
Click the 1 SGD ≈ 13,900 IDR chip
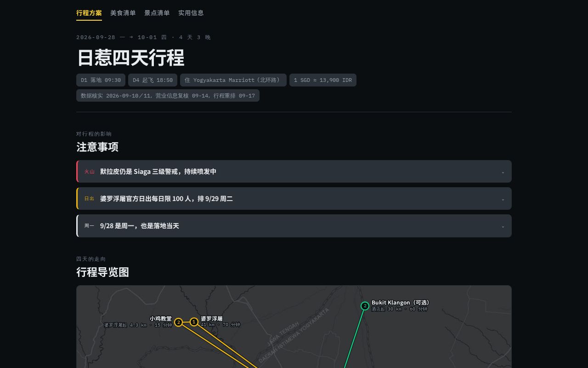pos(323,80)
